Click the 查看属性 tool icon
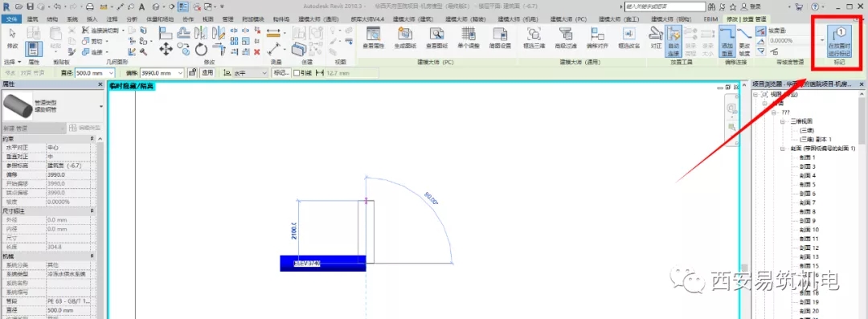This screenshot has width=868, height=319. pyautogui.click(x=375, y=38)
